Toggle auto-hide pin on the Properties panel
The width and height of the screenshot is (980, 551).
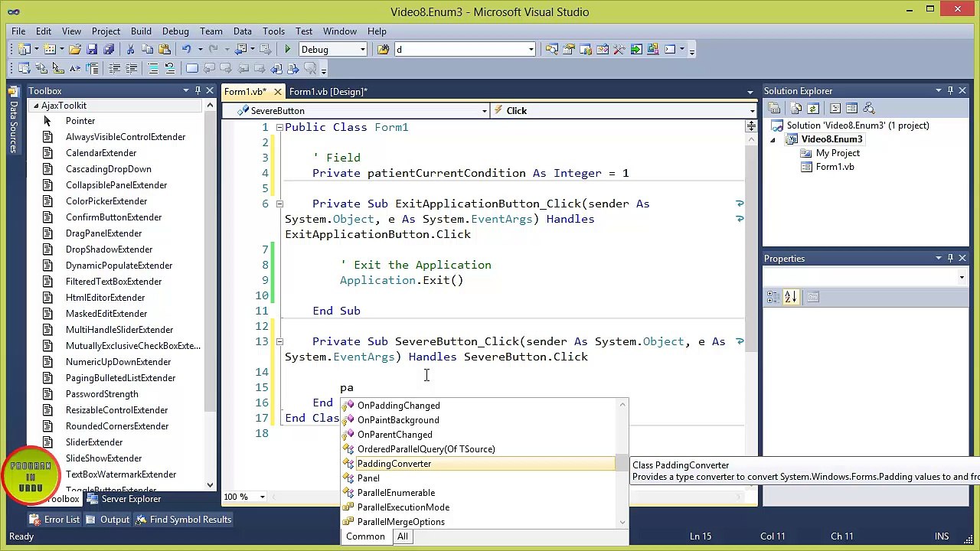(950, 259)
